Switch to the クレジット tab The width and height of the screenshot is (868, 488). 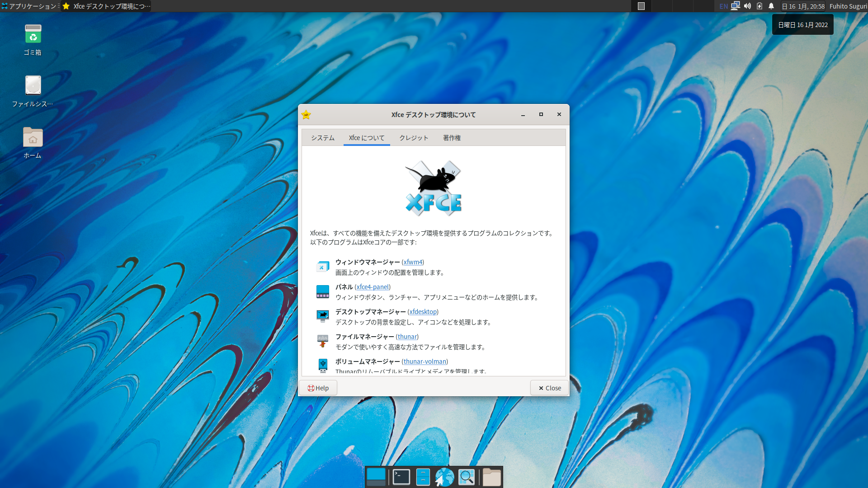413,138
